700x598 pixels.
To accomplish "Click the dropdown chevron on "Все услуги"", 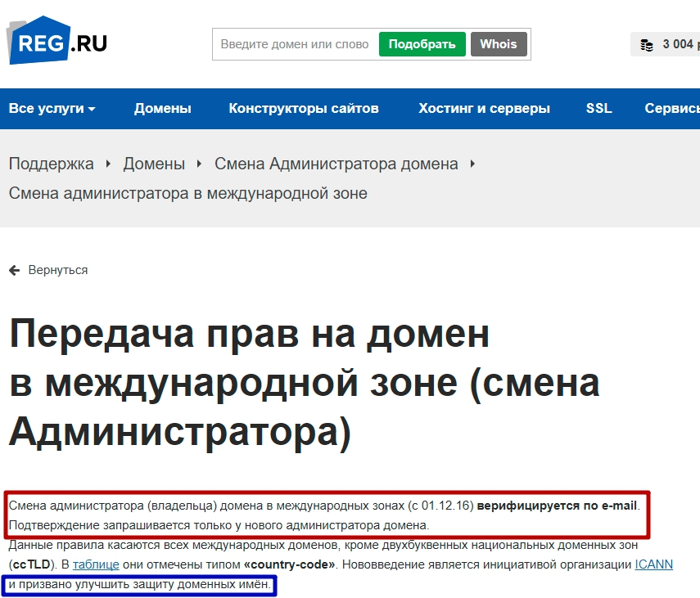I will (x=91, y=107).
